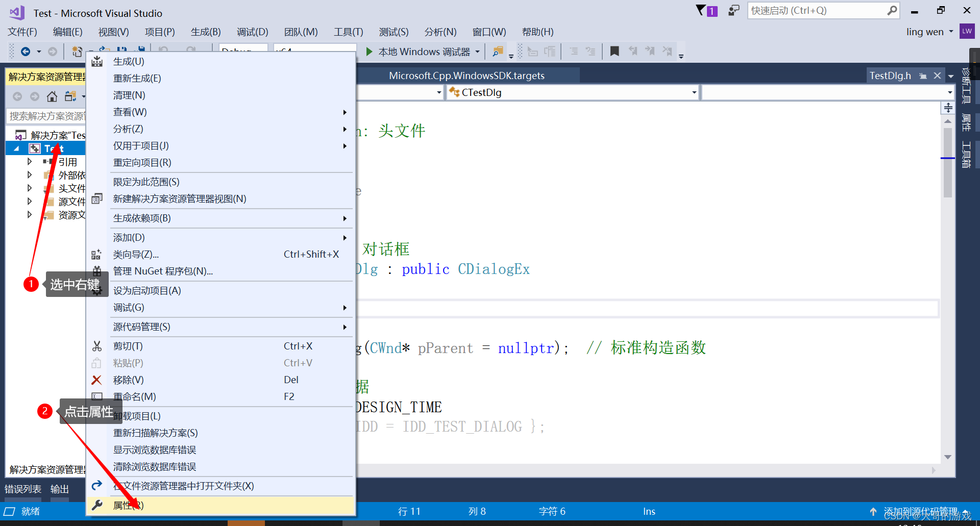Click the navigate forward arrow in toolbar
Image resolution: width=980 pixels, height=526 pixels.
click(53, 52)
